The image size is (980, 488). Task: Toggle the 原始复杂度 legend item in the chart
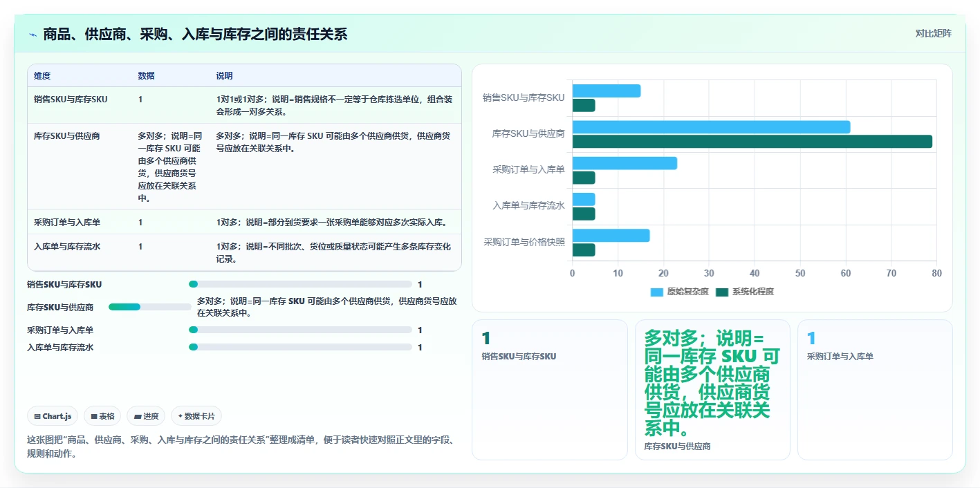pos(679,292)
